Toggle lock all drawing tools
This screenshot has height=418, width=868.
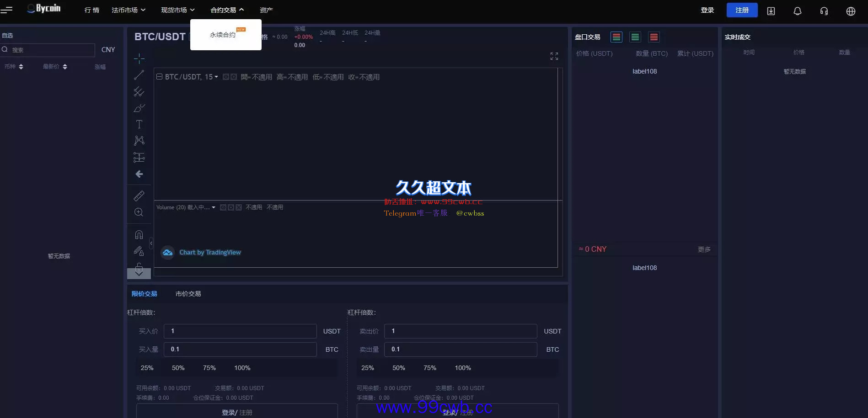139,265
